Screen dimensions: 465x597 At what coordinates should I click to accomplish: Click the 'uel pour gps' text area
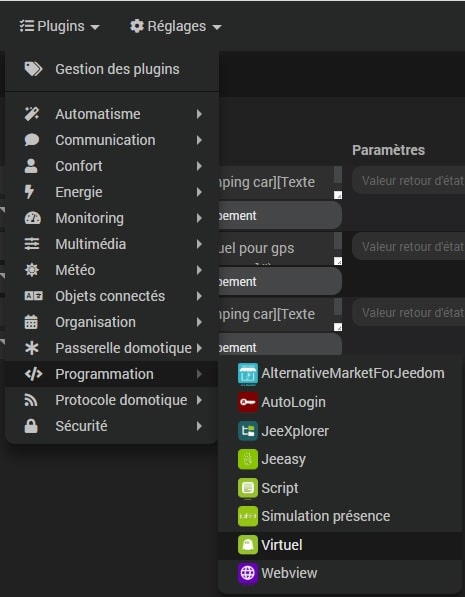tap(280, 248)
